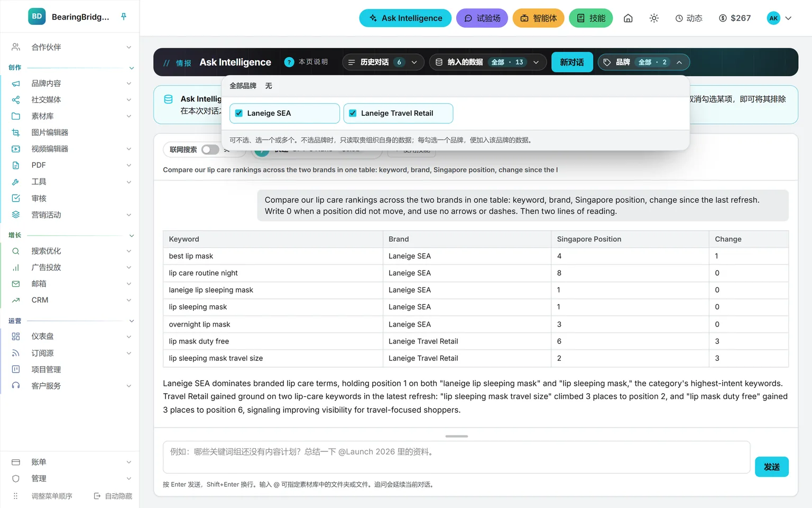The height and width of the screenshot is (508, 812).
Task: Click the message input box
Action: (x=456, y=457)
